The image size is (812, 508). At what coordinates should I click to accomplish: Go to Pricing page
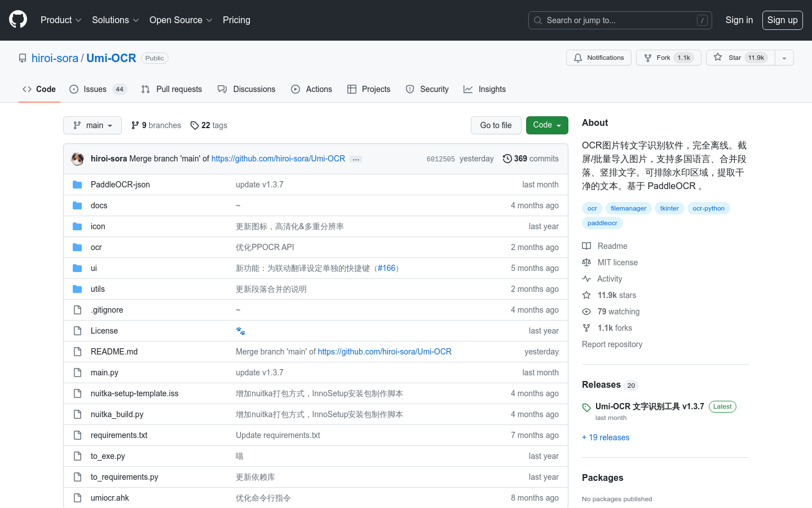coord(236,20)
